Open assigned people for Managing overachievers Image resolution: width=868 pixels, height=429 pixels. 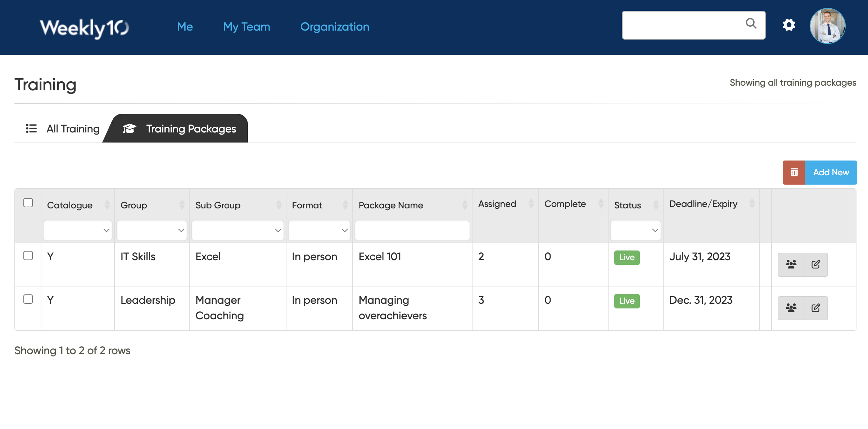pos(791,308)
